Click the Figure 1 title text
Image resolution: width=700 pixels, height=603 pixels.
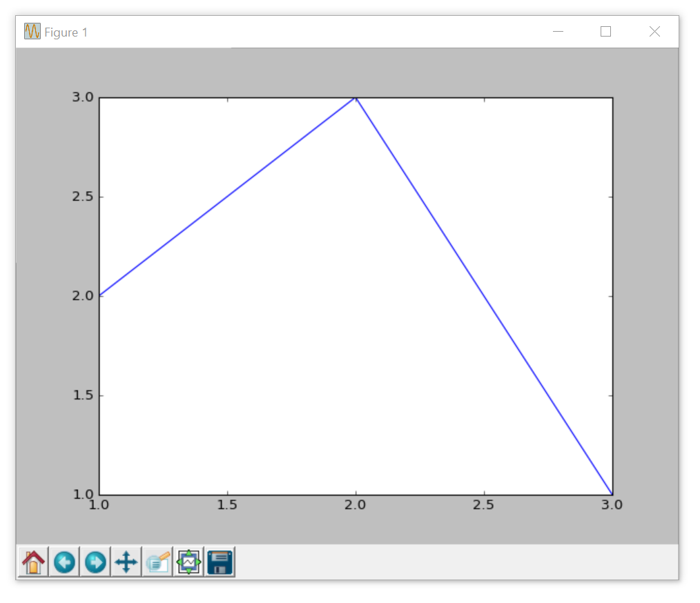[66, 32]
